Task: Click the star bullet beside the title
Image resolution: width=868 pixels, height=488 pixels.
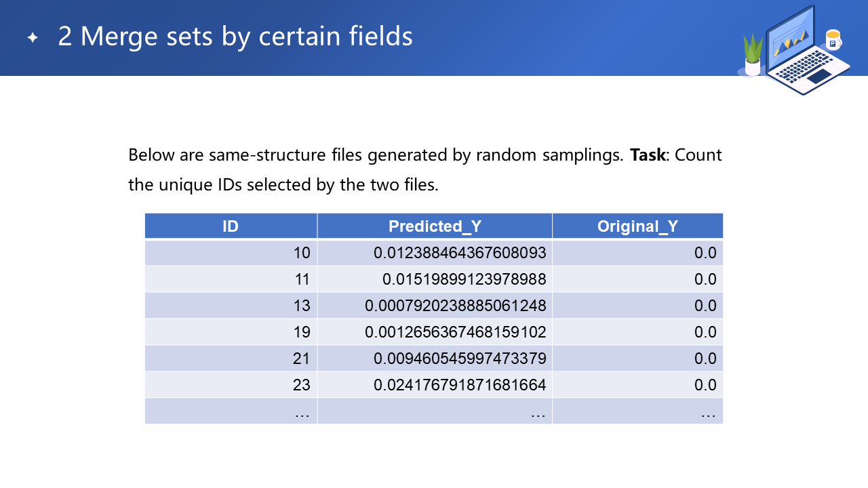Action: (x=32, y=37)
